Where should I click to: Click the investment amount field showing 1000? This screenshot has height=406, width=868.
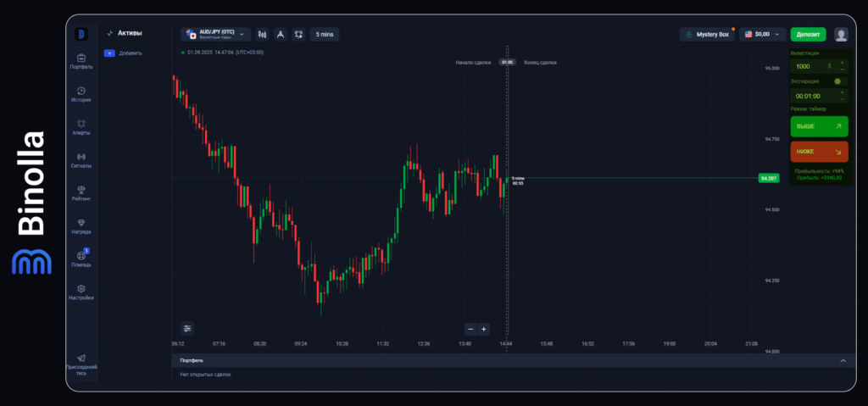coord(810,66)
